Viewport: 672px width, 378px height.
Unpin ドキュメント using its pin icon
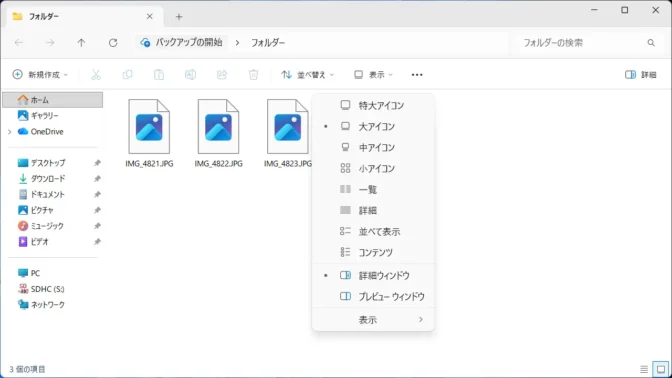[x=97, y=195]
